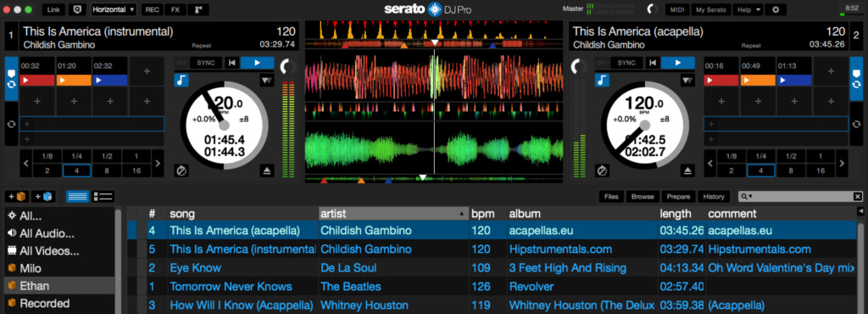Switch library to simple list view
868x314 pixels.
[x=77, y=197]
